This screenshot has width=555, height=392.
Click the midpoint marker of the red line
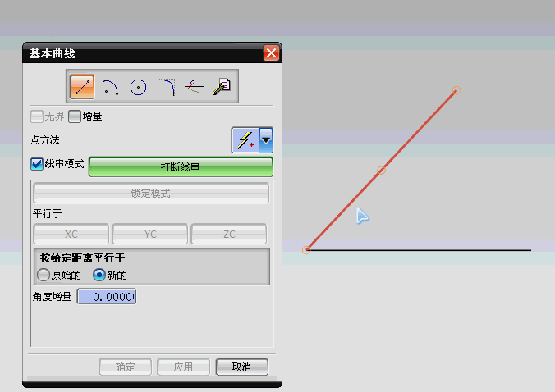(x=381, y=170)
